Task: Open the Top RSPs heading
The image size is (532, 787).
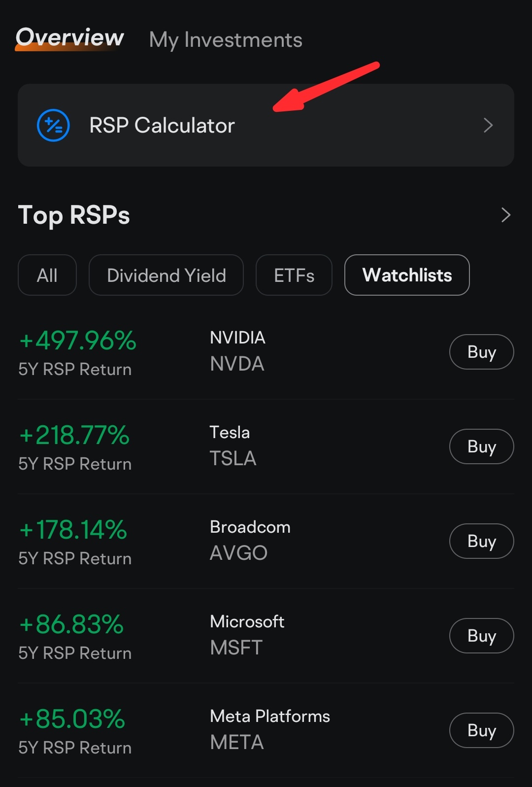Action: click(74, 215)
